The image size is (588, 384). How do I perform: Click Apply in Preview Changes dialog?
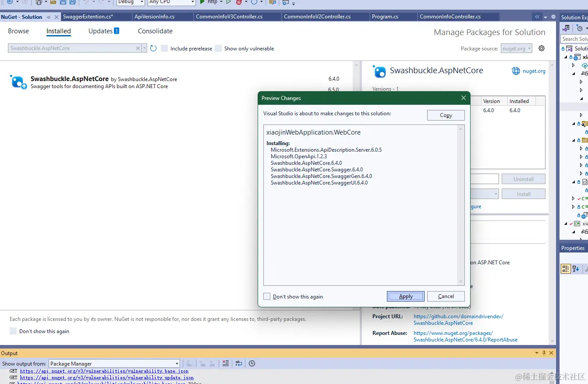(406, 296)
